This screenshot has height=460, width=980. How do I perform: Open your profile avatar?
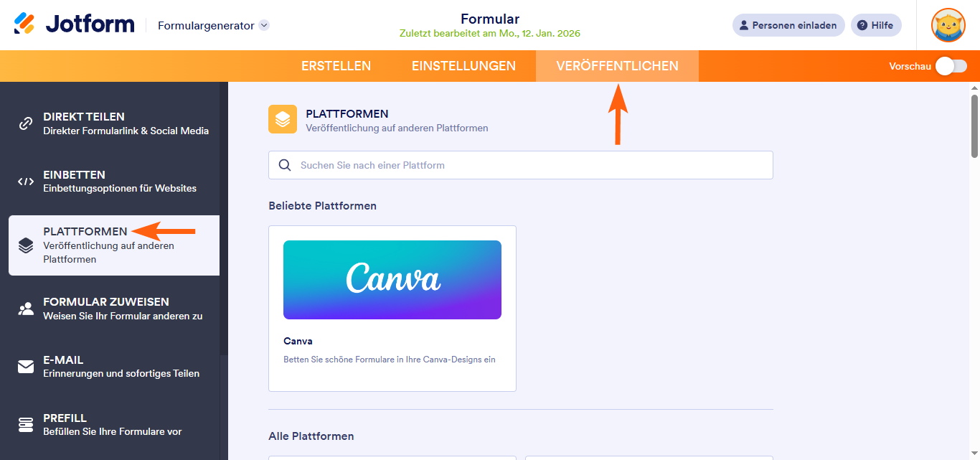point(948,25)
